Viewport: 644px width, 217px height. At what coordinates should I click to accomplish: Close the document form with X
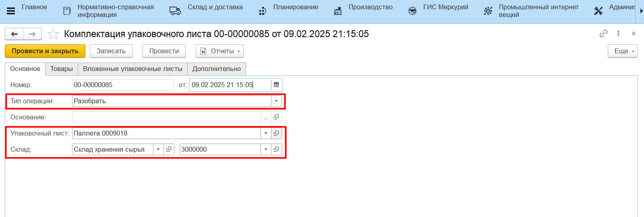[634, 33]
